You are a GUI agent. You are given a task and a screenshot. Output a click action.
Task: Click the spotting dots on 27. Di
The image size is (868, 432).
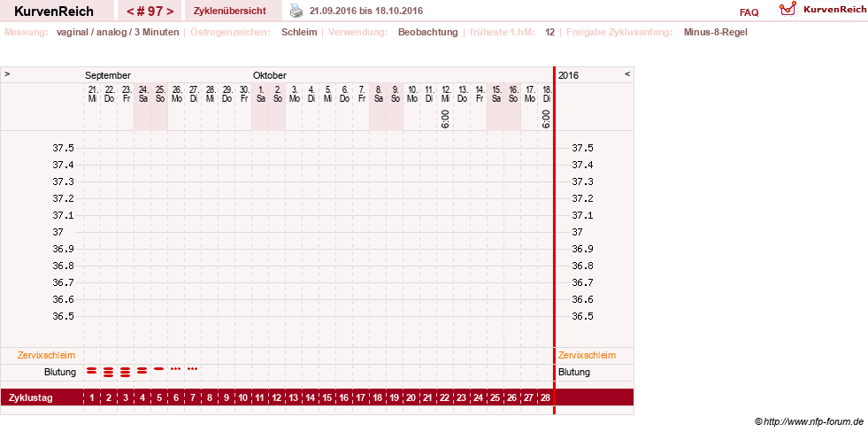[x=192, y=368]
